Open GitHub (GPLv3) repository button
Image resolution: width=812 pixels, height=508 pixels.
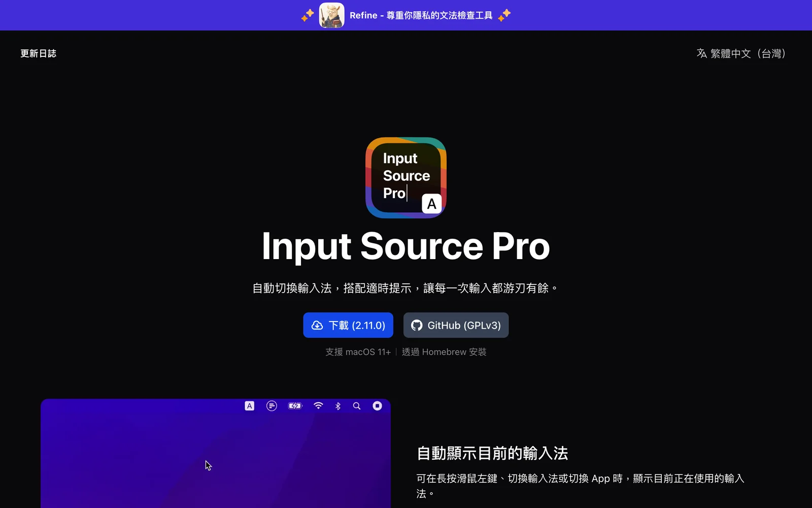click(x=456, y=325)
